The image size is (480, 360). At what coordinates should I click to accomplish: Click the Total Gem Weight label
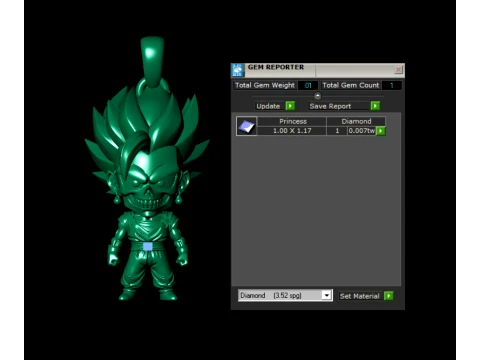point(265,85)
